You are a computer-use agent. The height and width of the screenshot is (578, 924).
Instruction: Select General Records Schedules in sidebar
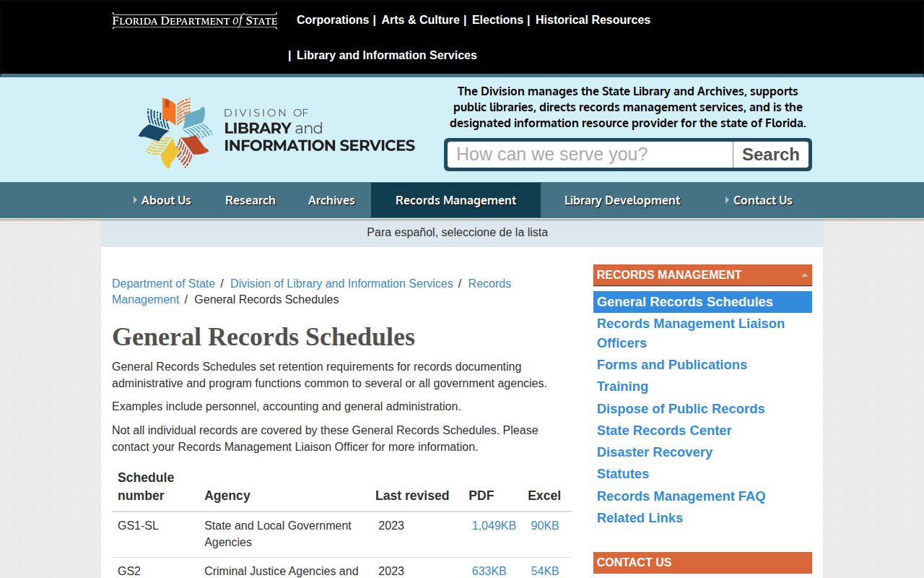pos(702,302)
